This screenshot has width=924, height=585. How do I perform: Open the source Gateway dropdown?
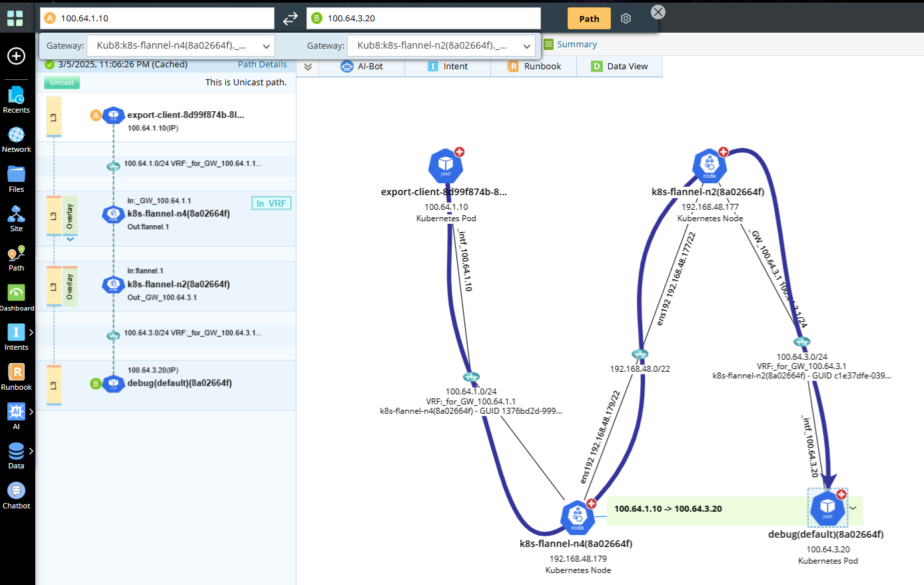[x=181, y=45]
